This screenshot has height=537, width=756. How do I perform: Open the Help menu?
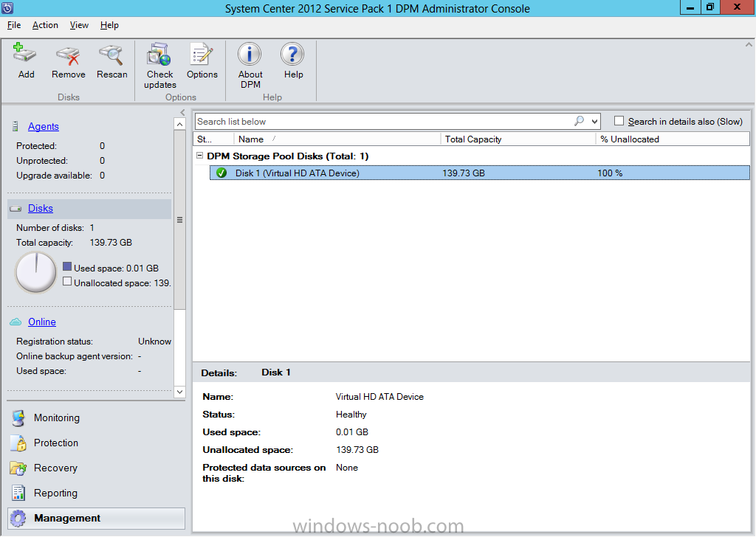tap(109, 25)
